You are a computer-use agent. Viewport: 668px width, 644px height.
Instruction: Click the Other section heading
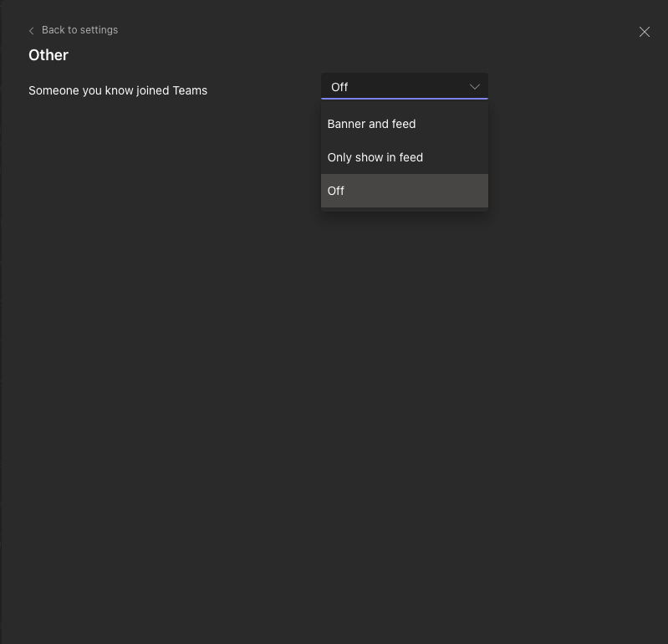click(48, 55)
